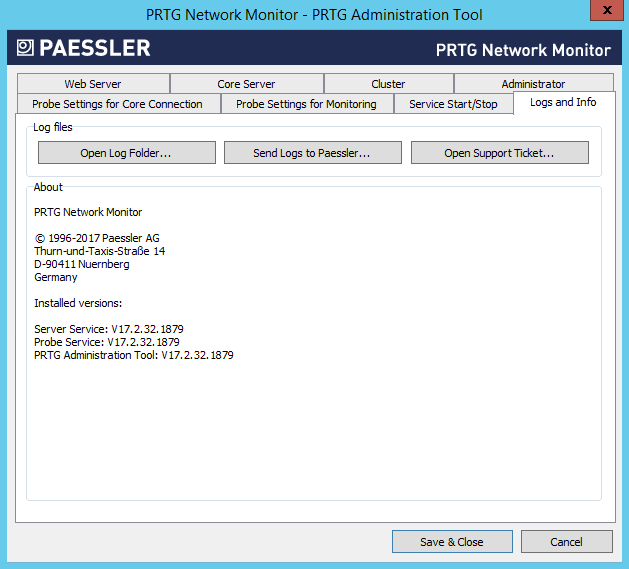This screenshot has width=629, height=569.
Task: Select the Cluster tab
Action: [x=388, y=84]
